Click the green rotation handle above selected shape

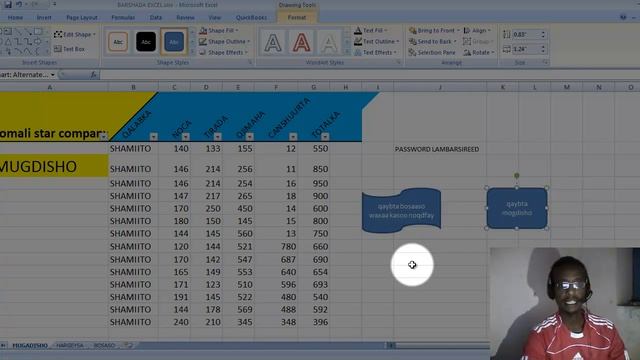[x=517, y=176]
